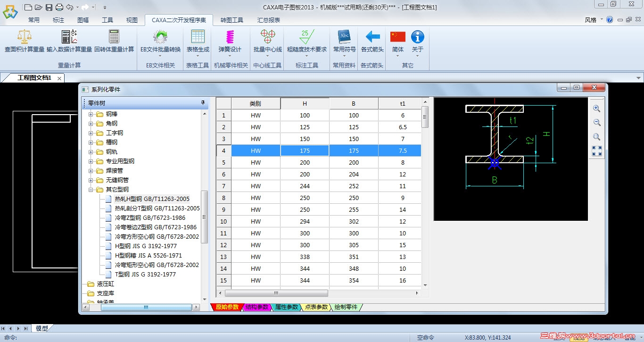Open the drawing document tab list dropdown arrow
This screenshot has height=342, width=644.
639,78
